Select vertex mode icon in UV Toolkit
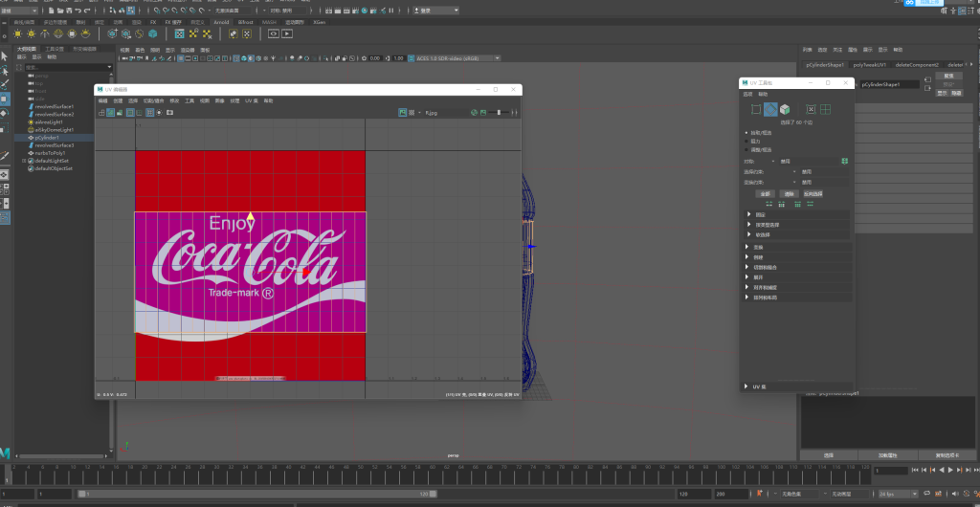 756,109
